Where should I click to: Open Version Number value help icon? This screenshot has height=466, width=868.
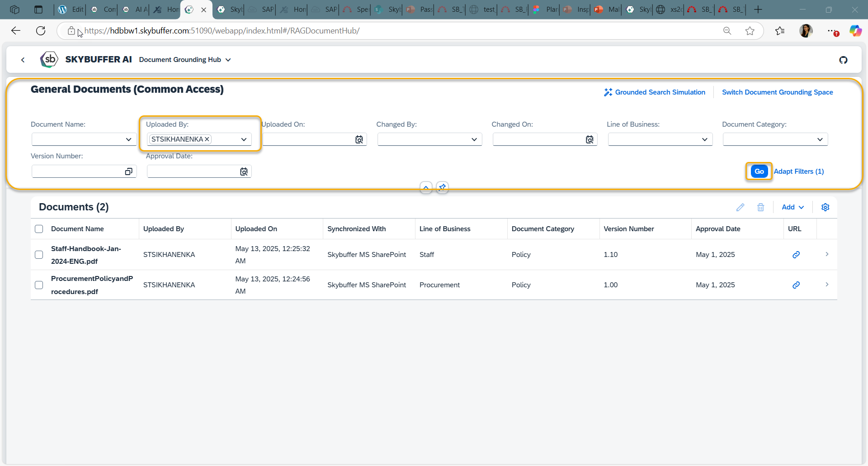point(128,171)
